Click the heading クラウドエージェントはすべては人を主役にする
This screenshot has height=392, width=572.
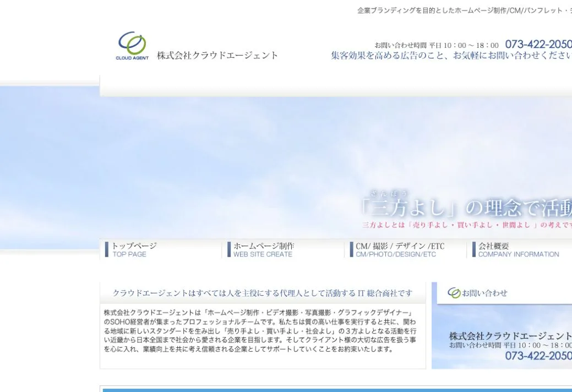click(263, 293)
